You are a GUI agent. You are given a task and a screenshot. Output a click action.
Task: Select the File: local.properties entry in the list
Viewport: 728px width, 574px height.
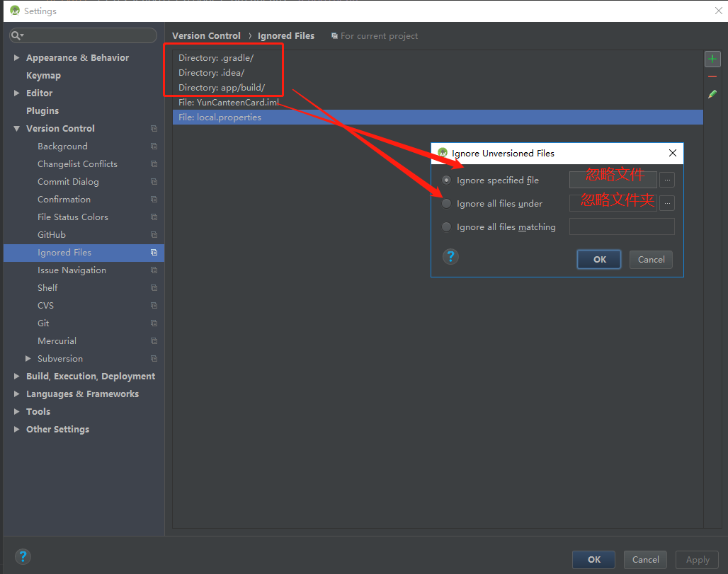[x=220, y=117]
